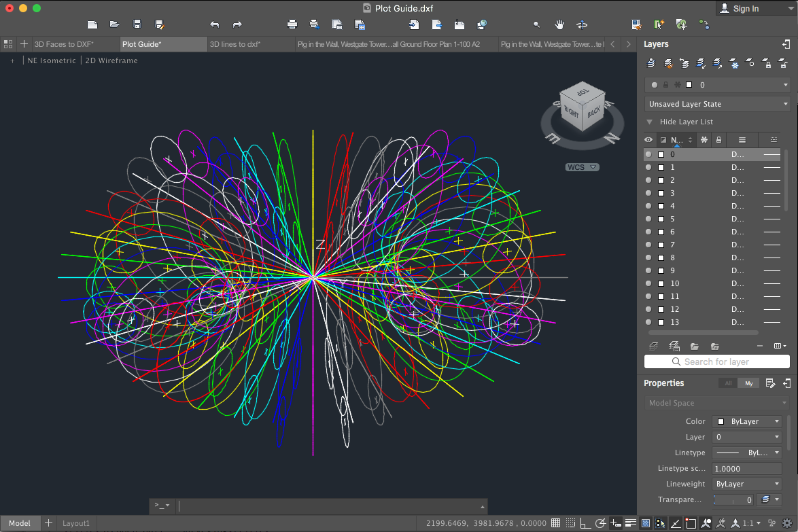Toggle visibility of layer 3
This screenshot has width=798, height=532.
[648, 194]
